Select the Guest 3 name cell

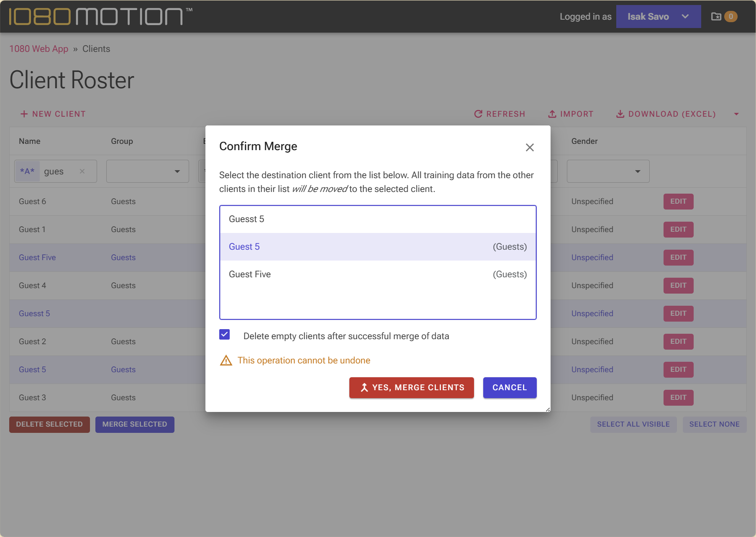(x=32, y=398)
